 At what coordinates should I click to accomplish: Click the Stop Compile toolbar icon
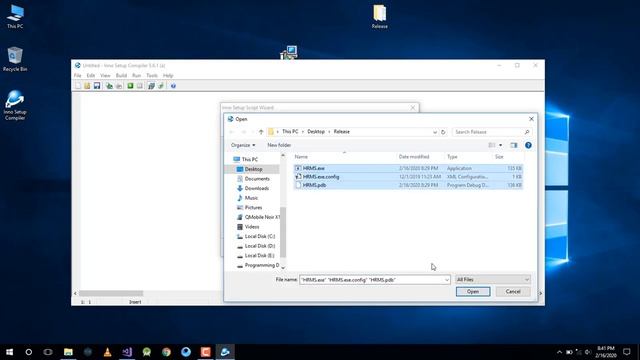(x=119, y=86)
